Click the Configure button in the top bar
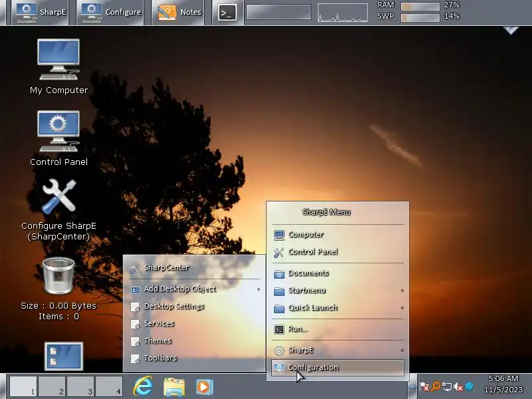Screen dimensions: 532x399 click(x=110, y=12)
